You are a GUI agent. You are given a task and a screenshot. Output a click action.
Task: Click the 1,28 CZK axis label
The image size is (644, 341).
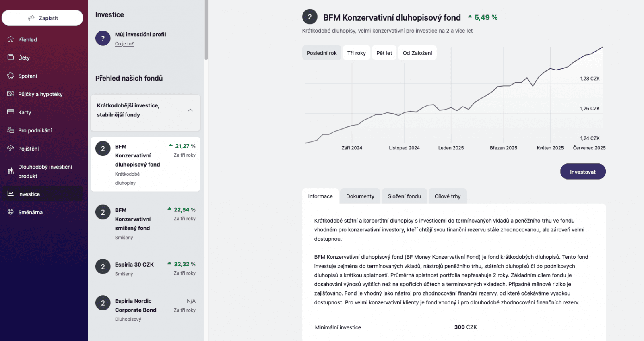[x=590, y=79]
